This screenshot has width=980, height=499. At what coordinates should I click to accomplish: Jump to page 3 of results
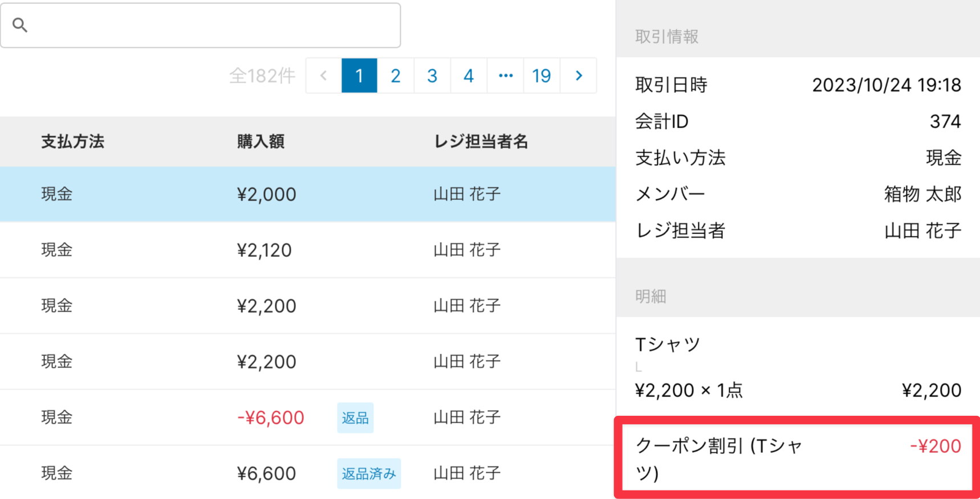[432, 75]
